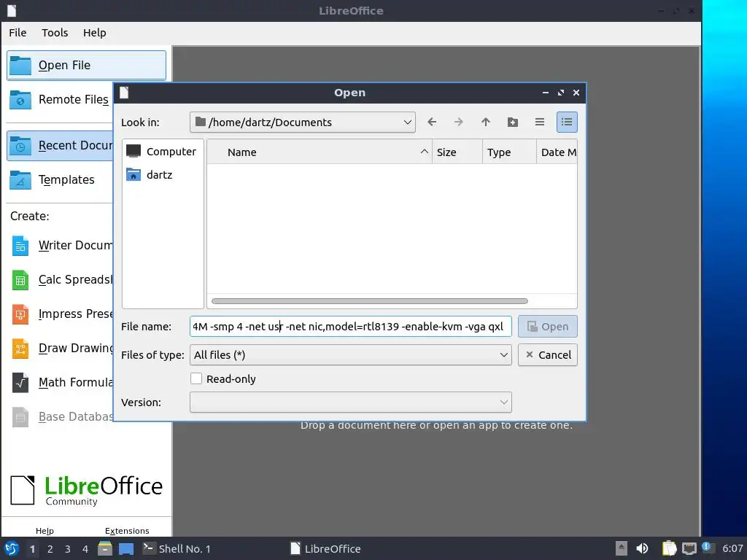The image size is (747, 560).
Task: Click Help button at Start Center bottom
Action: 44,531
